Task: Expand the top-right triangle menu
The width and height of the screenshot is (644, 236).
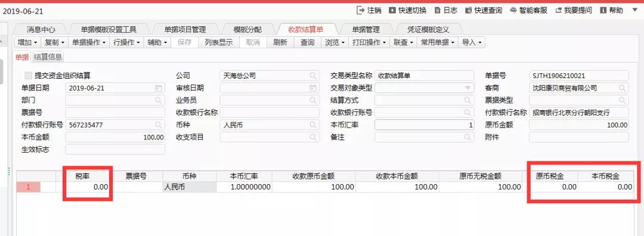Action: pos(636,10)
